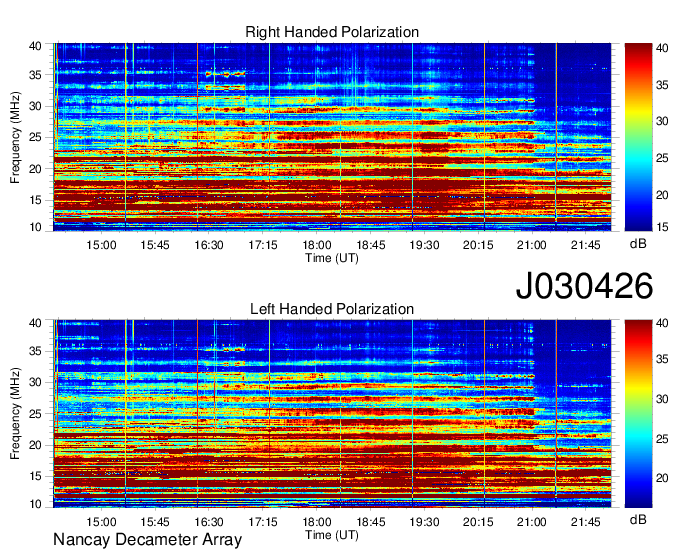Click the 18:00 tick label under top plot

[317, 245]
